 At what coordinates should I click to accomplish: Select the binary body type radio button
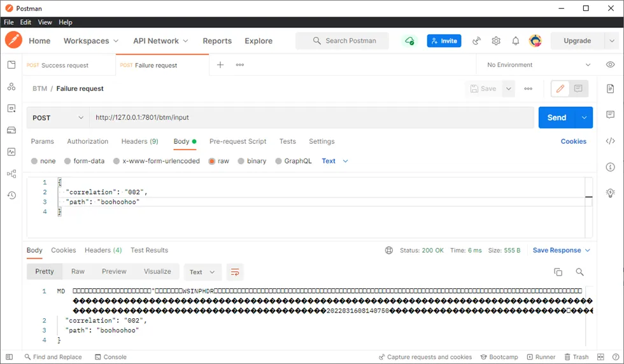[x=241, y=161]
